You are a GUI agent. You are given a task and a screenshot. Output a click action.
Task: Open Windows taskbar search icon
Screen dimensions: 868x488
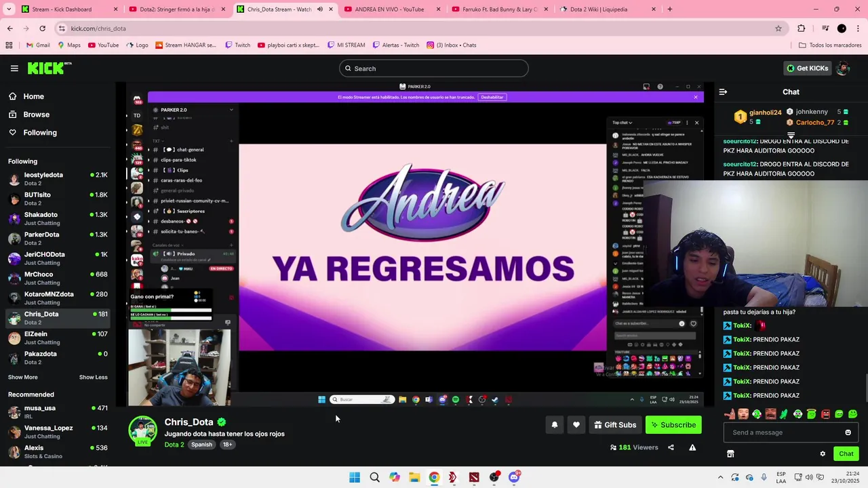pos(374,477)
